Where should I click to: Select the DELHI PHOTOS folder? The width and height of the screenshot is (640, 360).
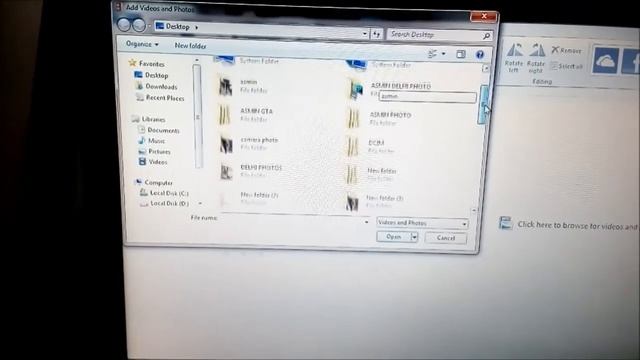pos(251,171)
